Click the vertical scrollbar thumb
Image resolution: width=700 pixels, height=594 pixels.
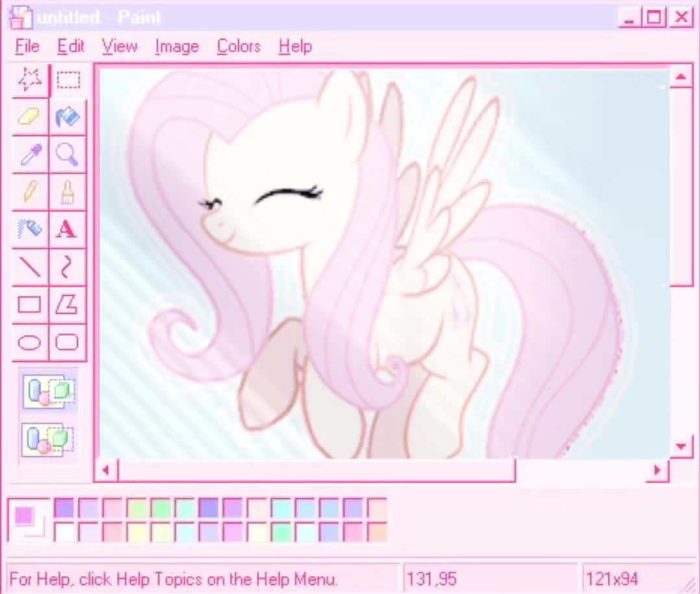[x=681, y=187]
